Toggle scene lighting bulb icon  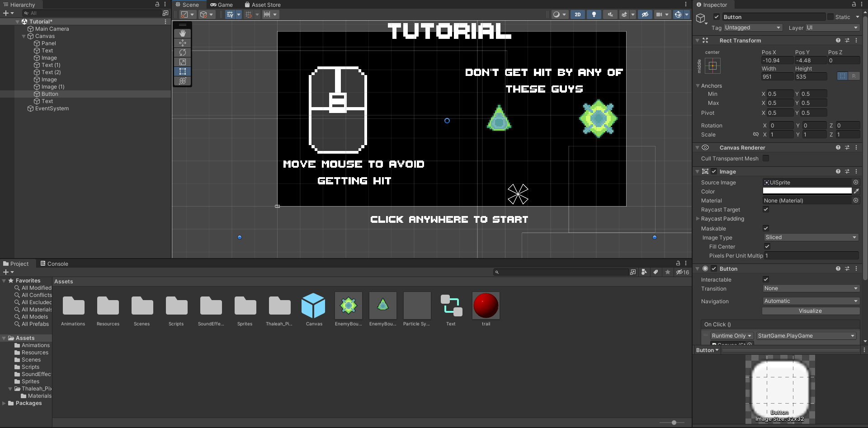click(x=594, y=14)
